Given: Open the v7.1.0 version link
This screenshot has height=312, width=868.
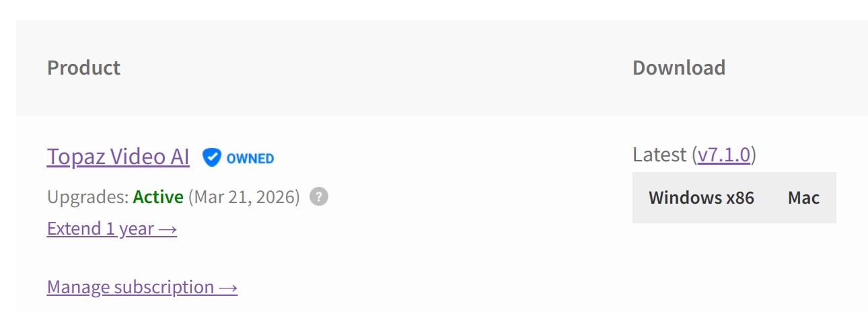Looking at the screenshot, I should click(723, 155).
